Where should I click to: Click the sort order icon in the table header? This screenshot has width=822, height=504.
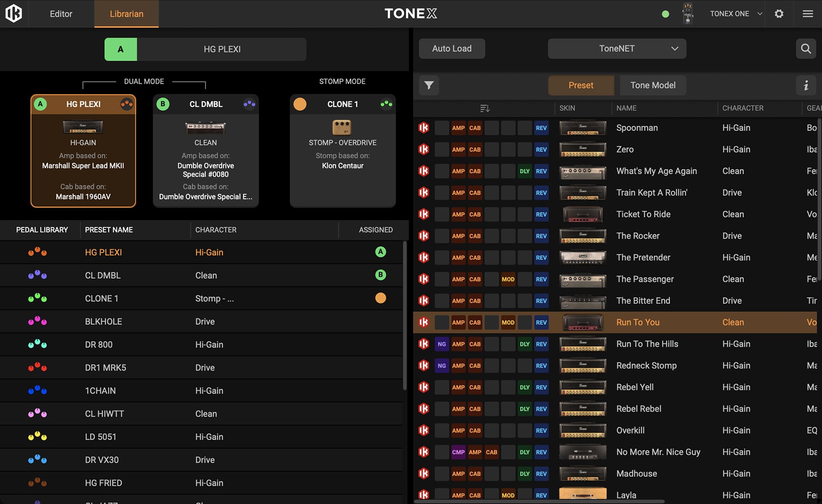[485, 108]
